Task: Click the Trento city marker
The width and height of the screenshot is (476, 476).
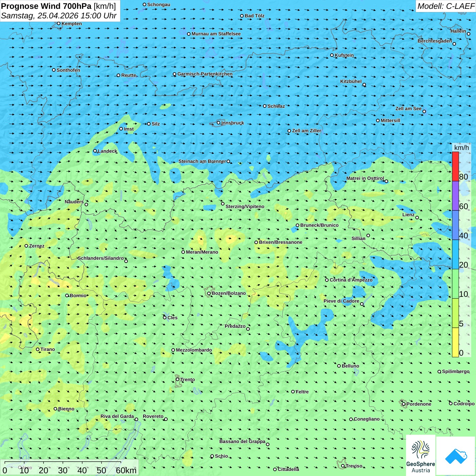Action: (x=177, y=379)
